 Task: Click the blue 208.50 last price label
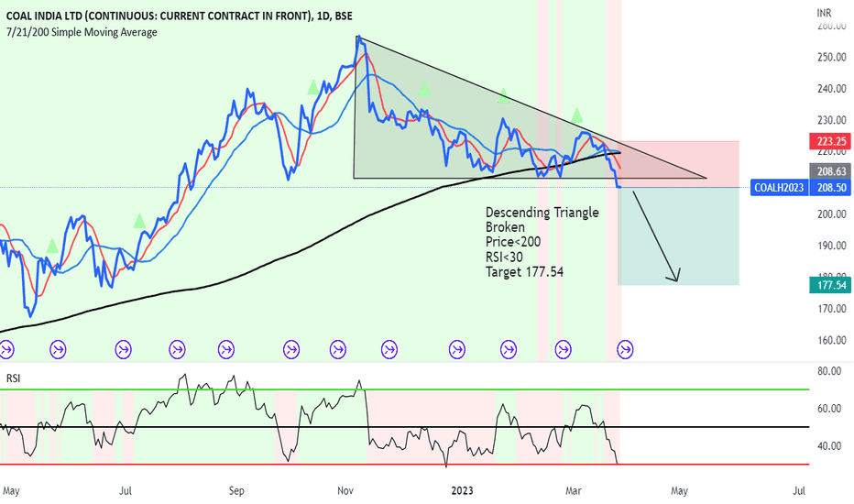coord(830,188)
